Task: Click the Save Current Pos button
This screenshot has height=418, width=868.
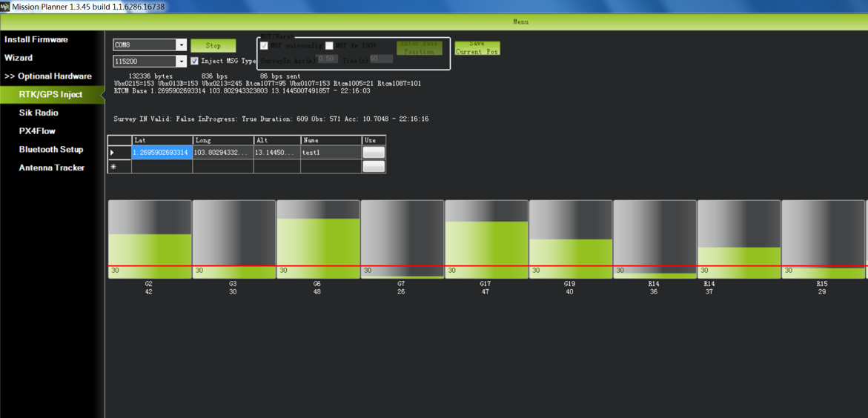Action: coord(477,48)
